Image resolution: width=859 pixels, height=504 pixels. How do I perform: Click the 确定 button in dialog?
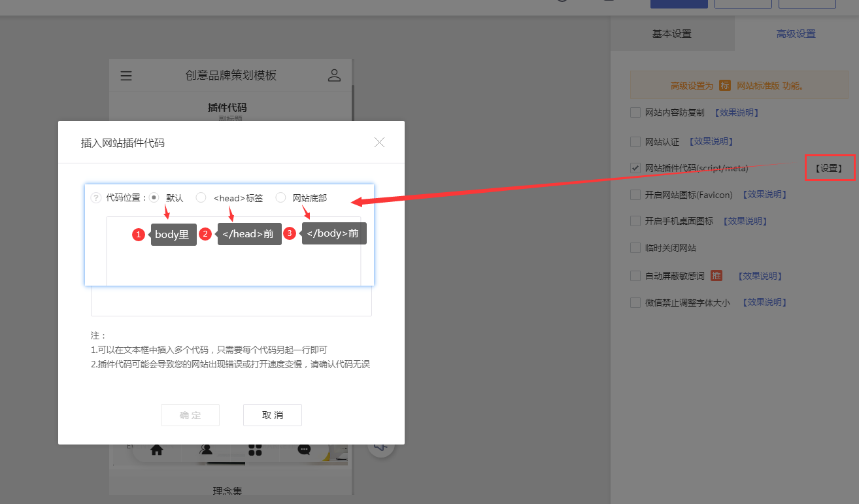point(190,415)
